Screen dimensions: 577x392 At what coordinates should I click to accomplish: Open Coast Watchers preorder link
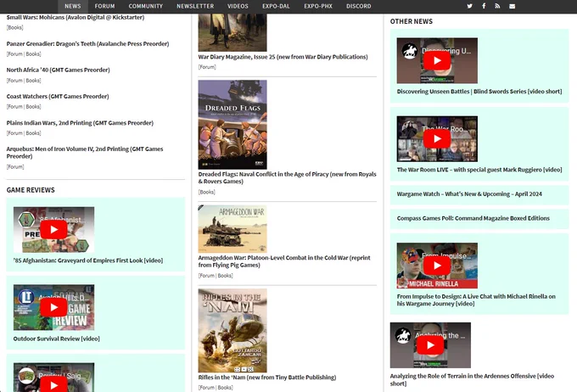(x=58, y=97)
